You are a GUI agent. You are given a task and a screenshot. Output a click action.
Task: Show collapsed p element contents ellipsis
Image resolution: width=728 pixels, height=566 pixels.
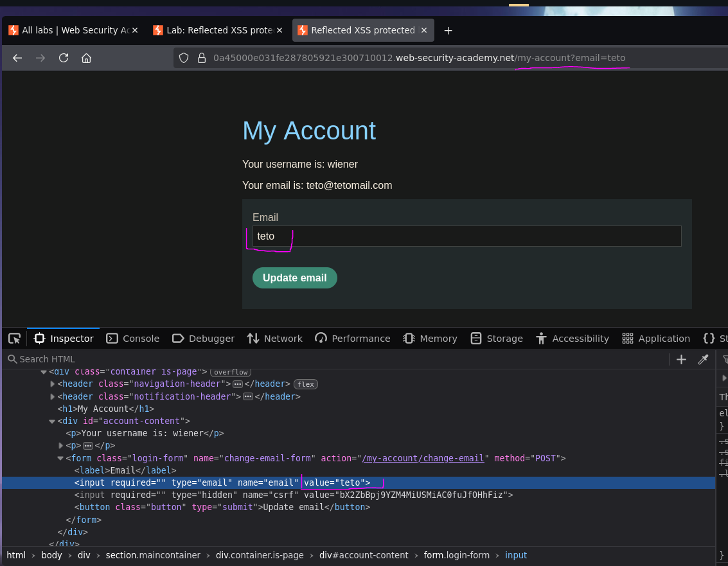tap(88, 446)
